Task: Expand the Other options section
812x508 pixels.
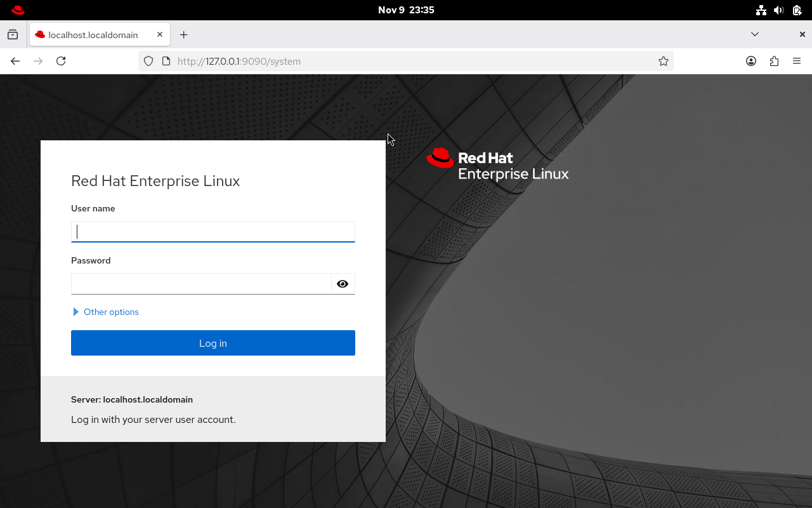Action: (105, 312)
